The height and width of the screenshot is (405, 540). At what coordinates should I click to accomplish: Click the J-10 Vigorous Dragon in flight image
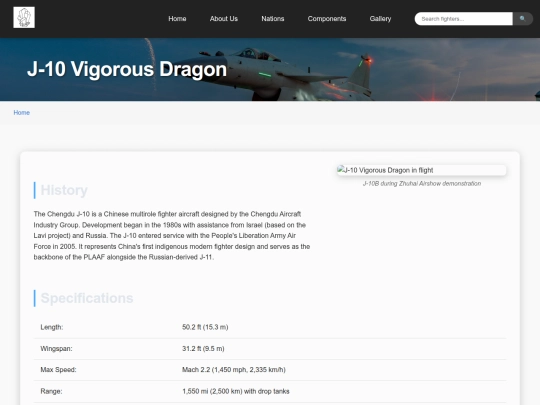[x=422, y=170]
